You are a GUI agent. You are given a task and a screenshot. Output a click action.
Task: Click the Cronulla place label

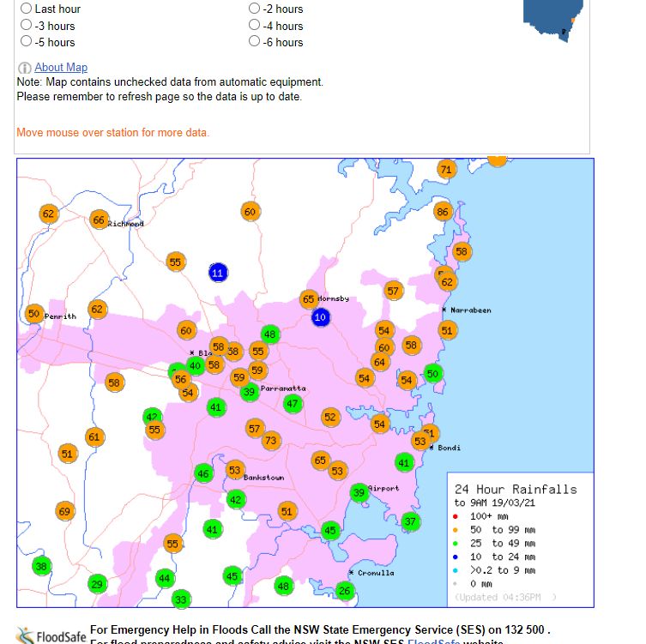click(x=376, y=573)
